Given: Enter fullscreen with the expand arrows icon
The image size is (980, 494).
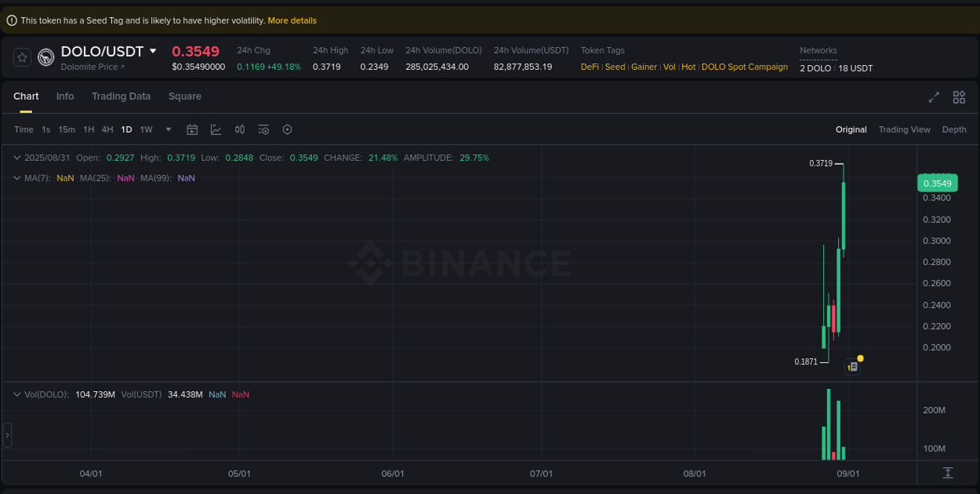Looking at the screenshot, I should (933, 97).
